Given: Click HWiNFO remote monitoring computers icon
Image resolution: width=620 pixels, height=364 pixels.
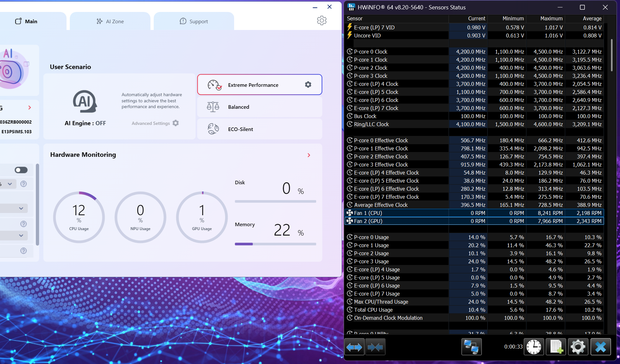Looking at the screenshot, I should point(471,347).
